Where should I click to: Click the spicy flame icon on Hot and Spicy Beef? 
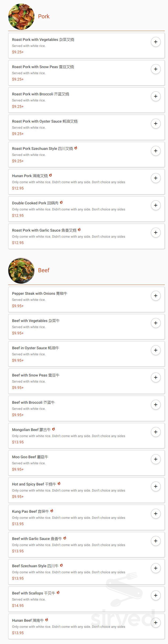[59, 484]
